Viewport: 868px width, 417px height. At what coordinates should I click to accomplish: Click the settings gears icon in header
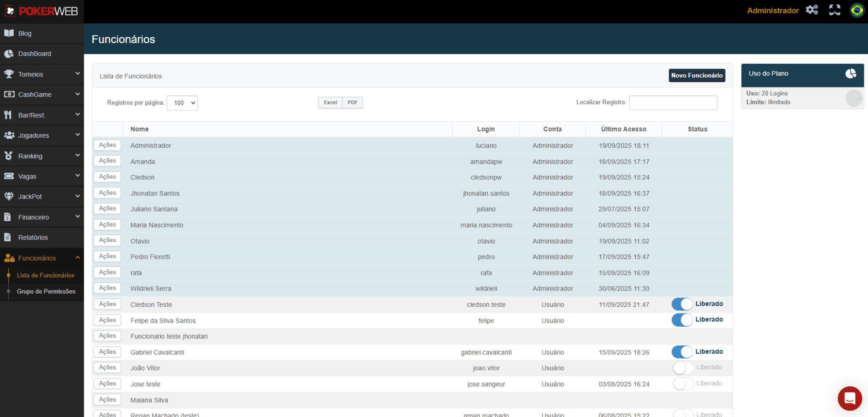pos(812,10)
